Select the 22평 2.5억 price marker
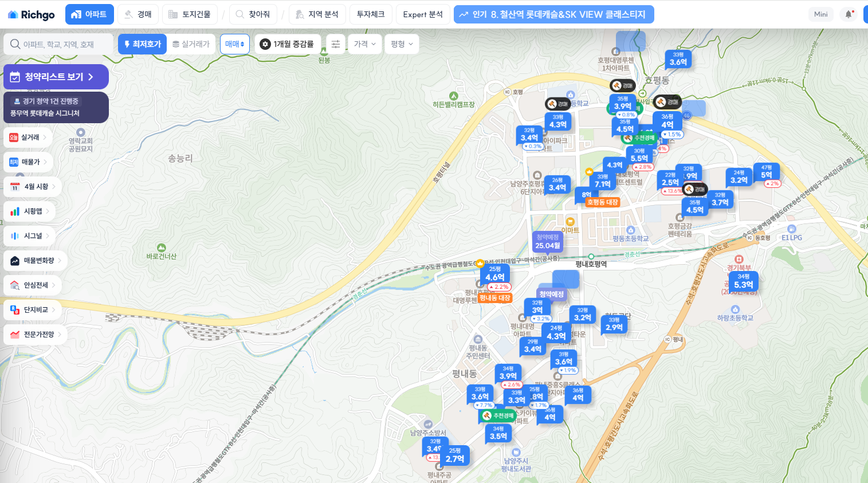The width and height of the screenshot is (868, 483). coord(670,180)
